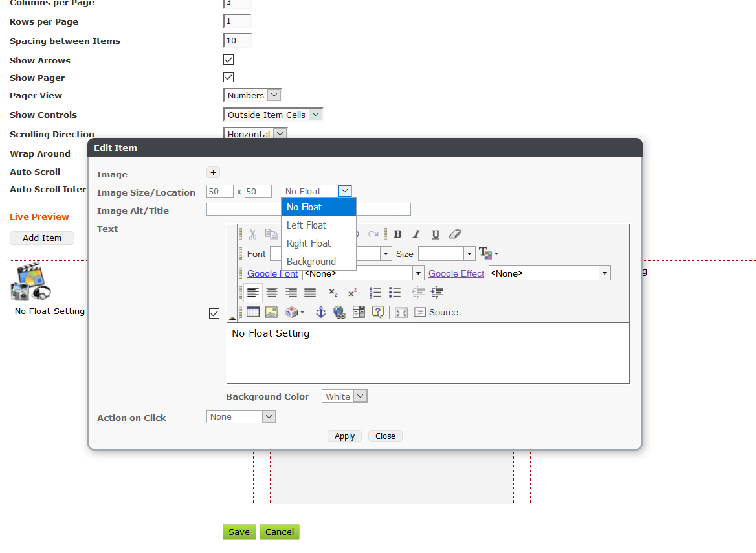Center align the text
756x553 pixels.
pos(272,293)
